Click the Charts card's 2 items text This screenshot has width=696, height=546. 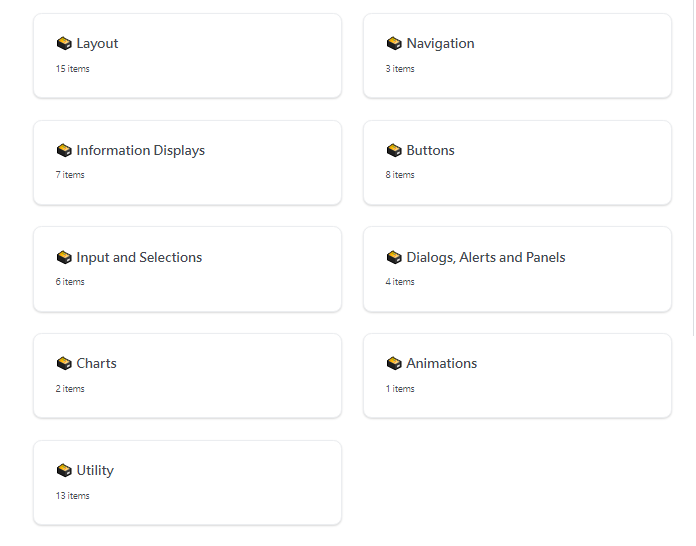tap(70, 389)
